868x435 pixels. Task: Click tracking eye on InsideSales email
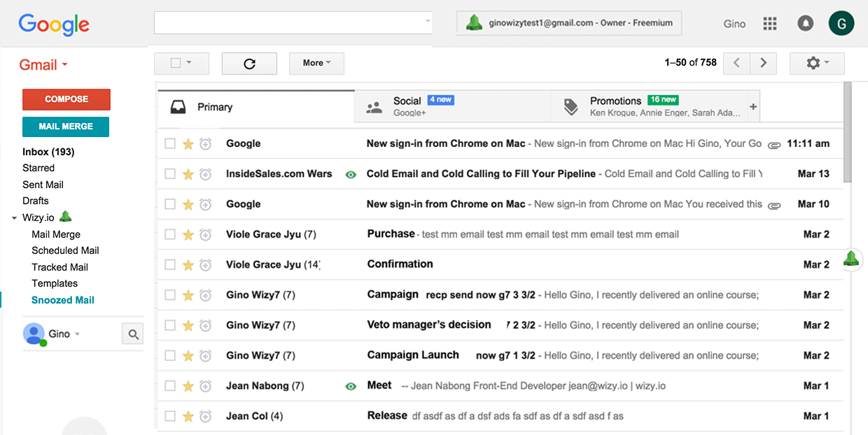pos(351,175)
